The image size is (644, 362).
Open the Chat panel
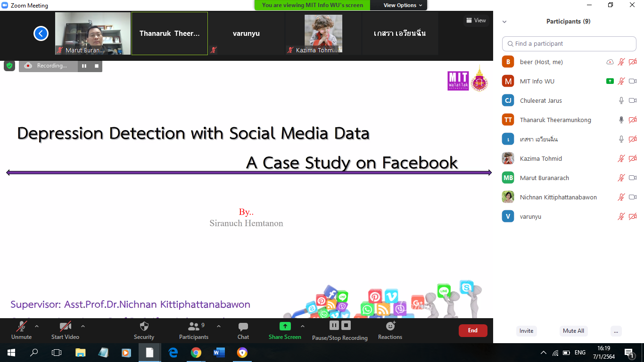(243, 327)
